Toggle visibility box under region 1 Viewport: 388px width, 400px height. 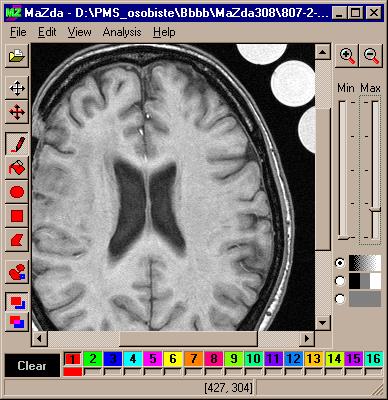click(73, 372)
